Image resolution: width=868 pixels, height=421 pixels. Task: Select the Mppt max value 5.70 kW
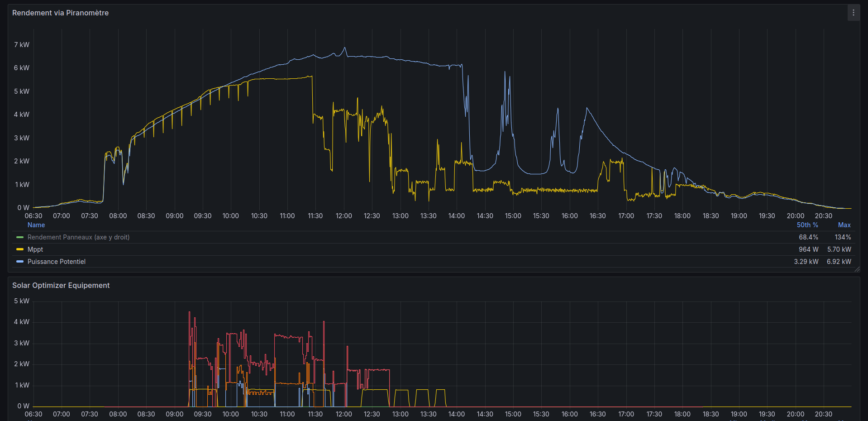[x=839, y=249]
